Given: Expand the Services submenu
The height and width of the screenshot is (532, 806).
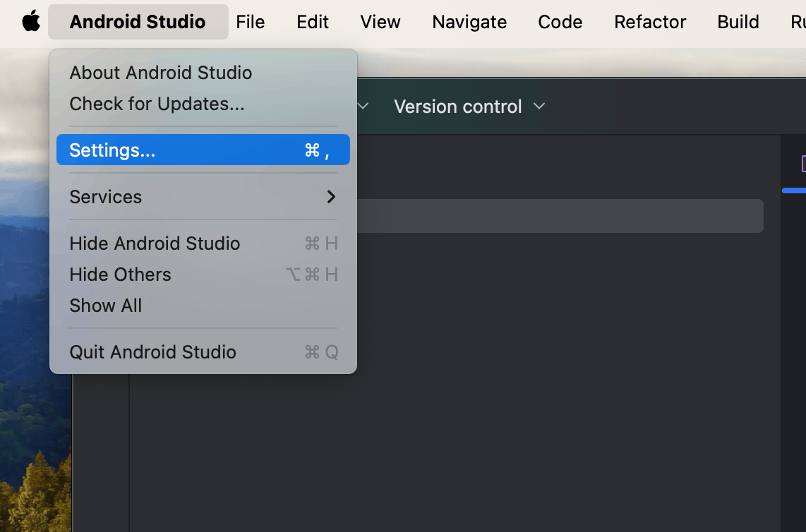Looking at the screenshot, I should 203,196.
